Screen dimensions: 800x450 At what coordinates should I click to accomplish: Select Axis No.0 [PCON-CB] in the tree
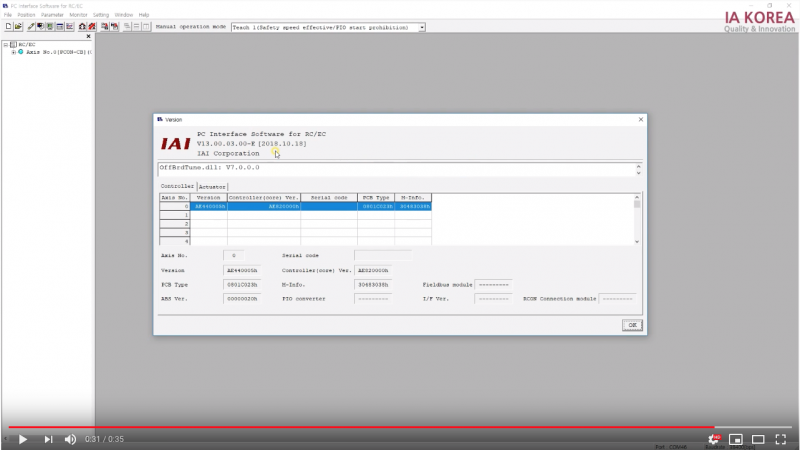pos(58,52)
